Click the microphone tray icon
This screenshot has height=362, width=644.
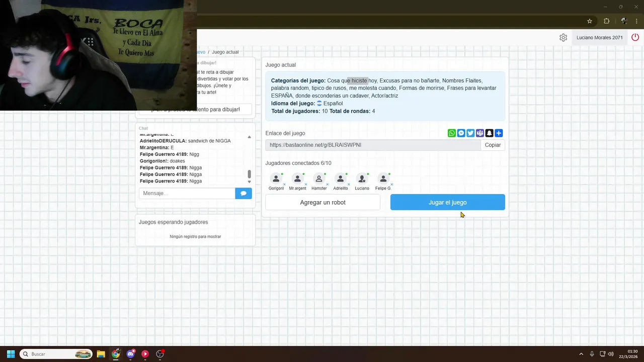click(592, 354)
